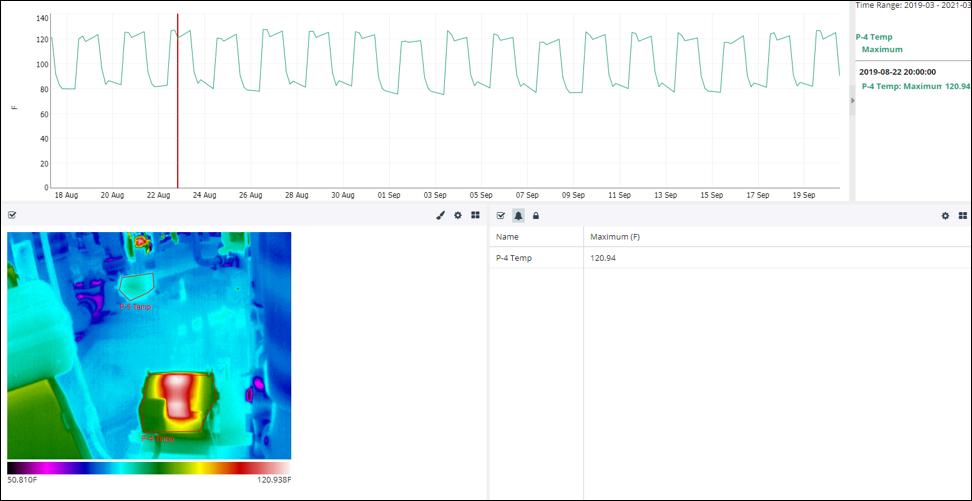The image size is (972, 501).
Task: Open settings gear of the table panel
Action: [x=945, y=216]
